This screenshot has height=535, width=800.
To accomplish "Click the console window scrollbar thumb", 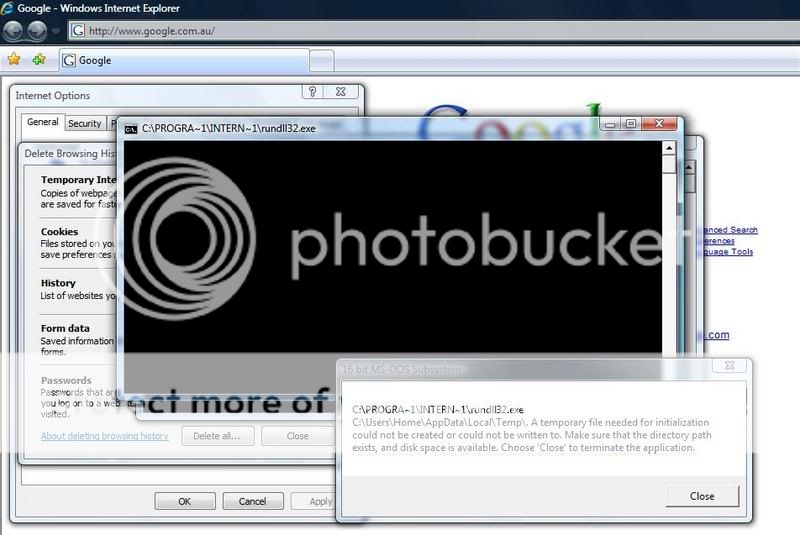I will pyautogui.click(x=668, y=164).
